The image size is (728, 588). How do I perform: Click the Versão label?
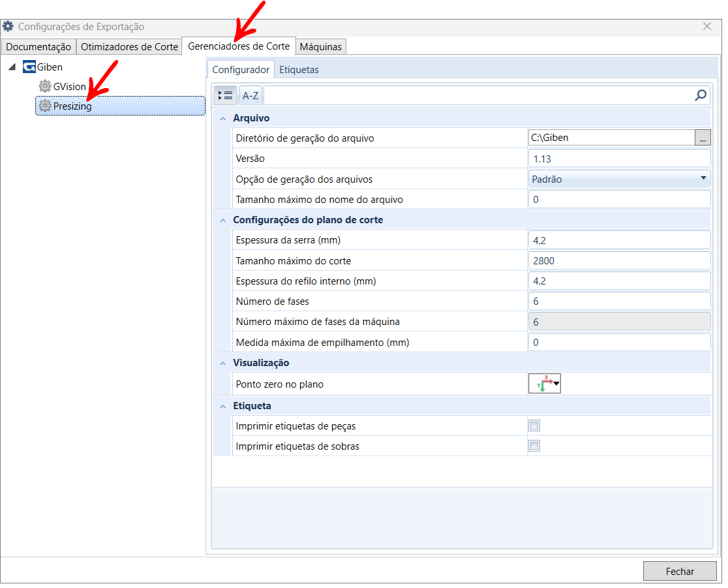point(250,159)
